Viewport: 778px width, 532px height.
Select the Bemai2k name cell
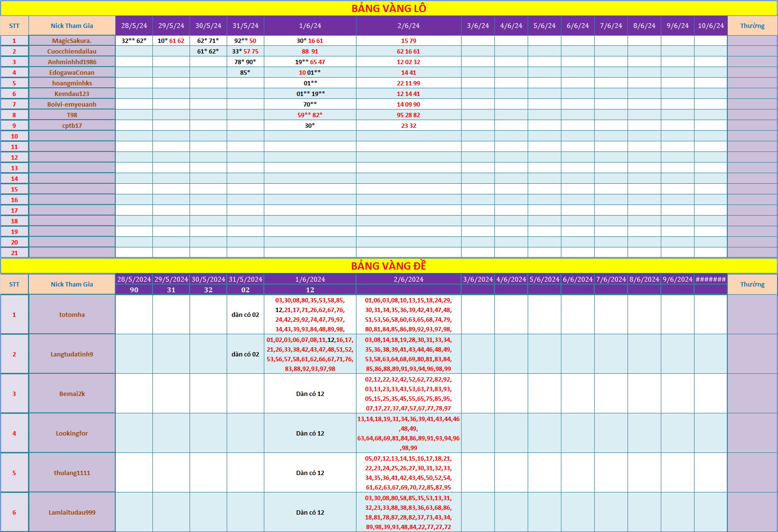point(72,394)
